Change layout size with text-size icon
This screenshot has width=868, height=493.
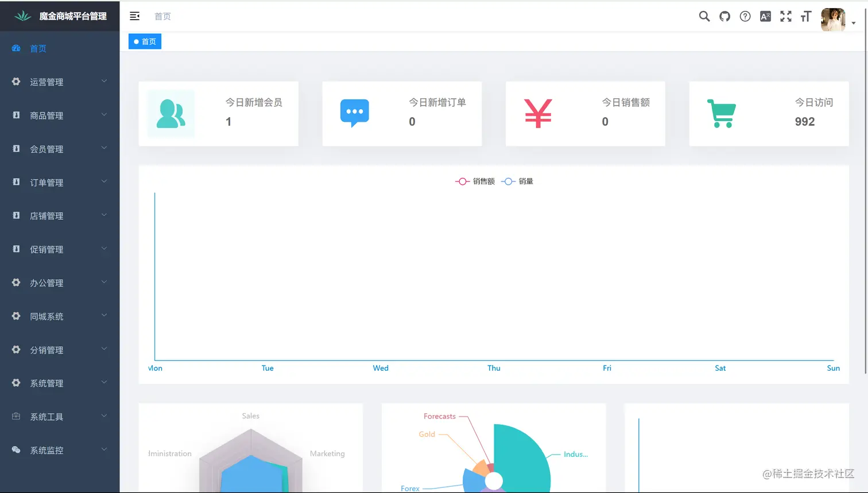(x=806, y=16)
